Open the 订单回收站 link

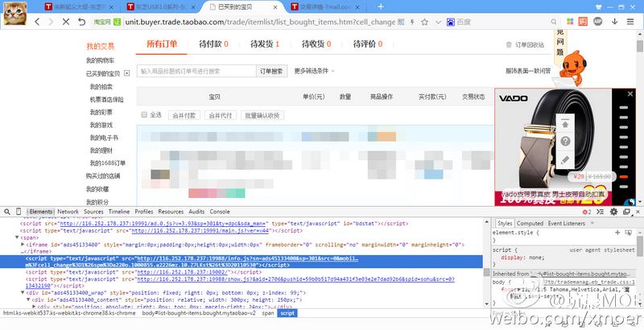point(525,45)
